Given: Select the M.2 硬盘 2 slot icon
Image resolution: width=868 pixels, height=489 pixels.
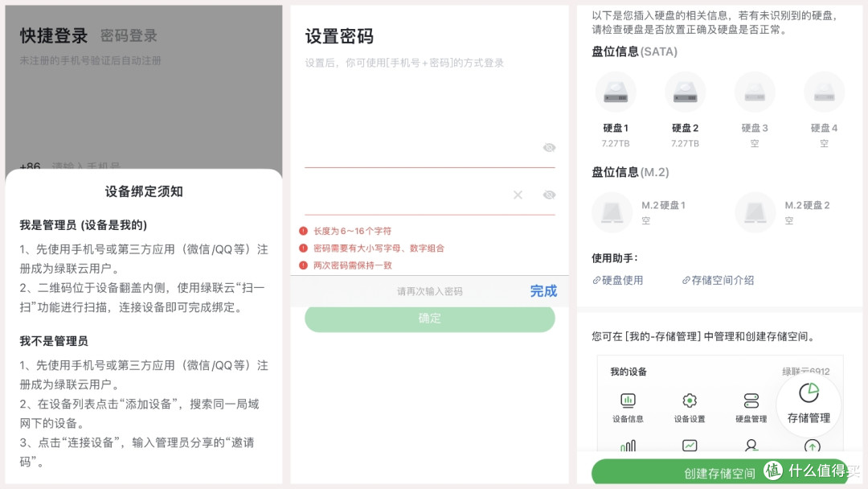Looking at the screenshot, I should [755, 212].
